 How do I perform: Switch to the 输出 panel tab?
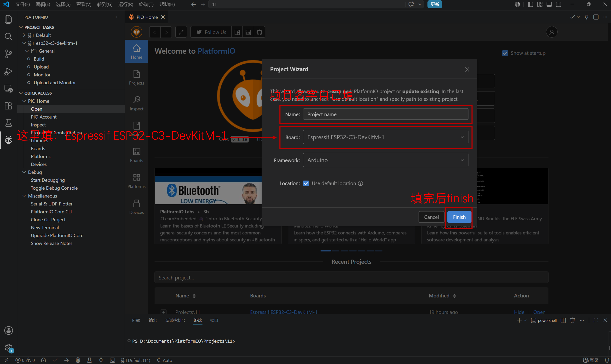click(x=153, y=320)
